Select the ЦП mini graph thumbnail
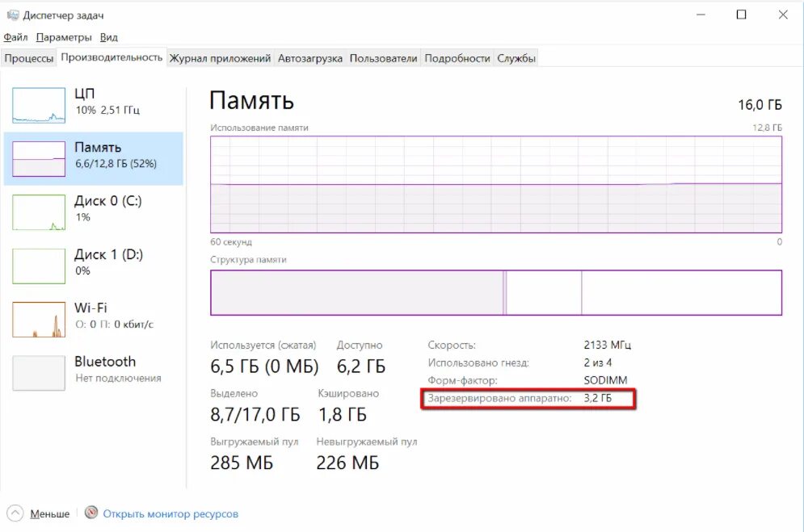804x532 pixels. pyautogui.click(x=39, y=105)
